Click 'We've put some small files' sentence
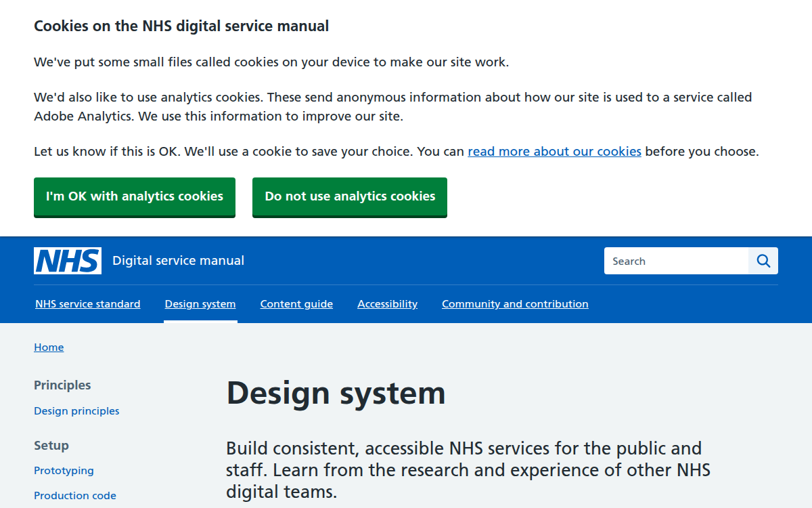 [271, 62]
